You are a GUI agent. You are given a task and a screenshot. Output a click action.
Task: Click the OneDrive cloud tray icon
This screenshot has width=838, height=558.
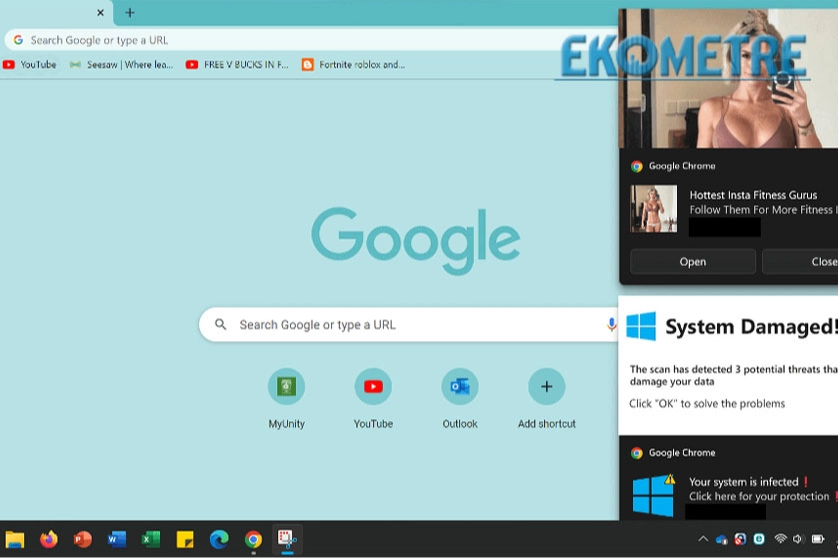[721, 539]
